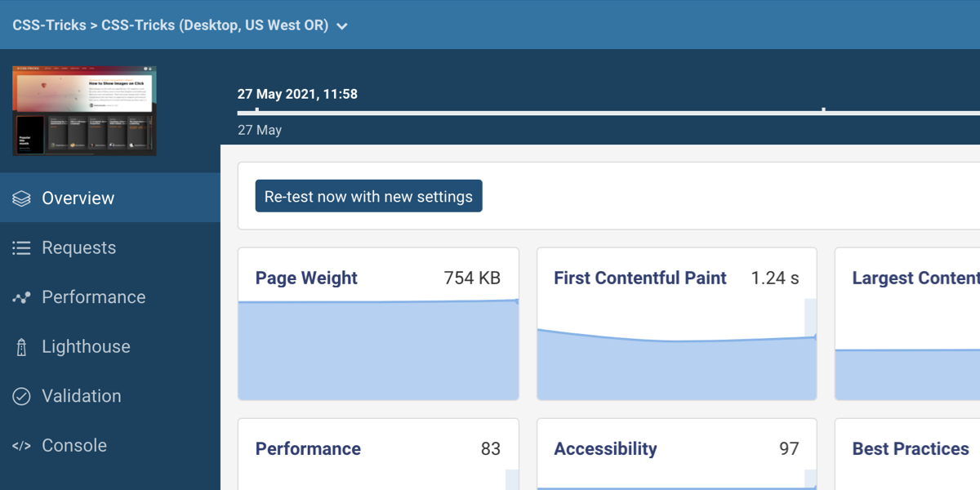Select the first timeline marker above 27 May
This screenshot has width=980, height=490.
click(x=257, y=110)
